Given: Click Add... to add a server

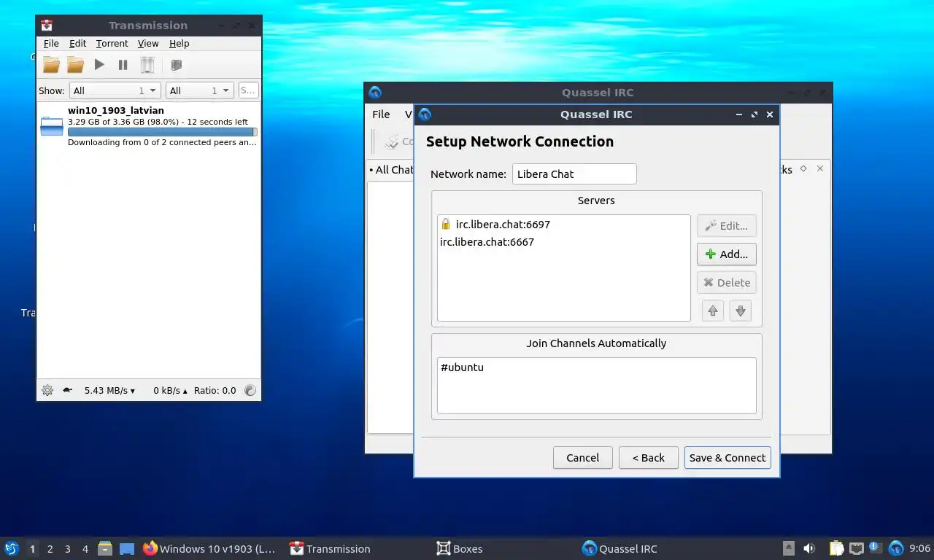Looking at the screenshot, I should (x=727, y=254).
